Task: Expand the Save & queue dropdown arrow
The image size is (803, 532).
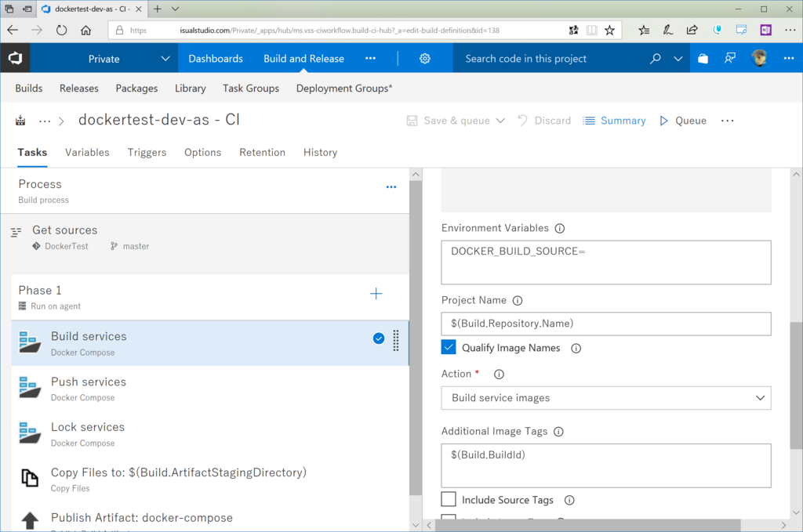Action: 500,121
